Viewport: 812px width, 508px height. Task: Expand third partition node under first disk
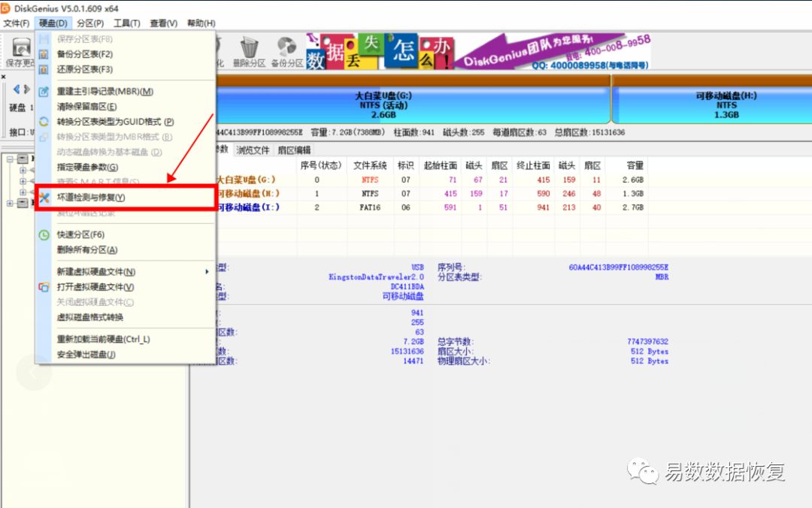coord(23,192)
